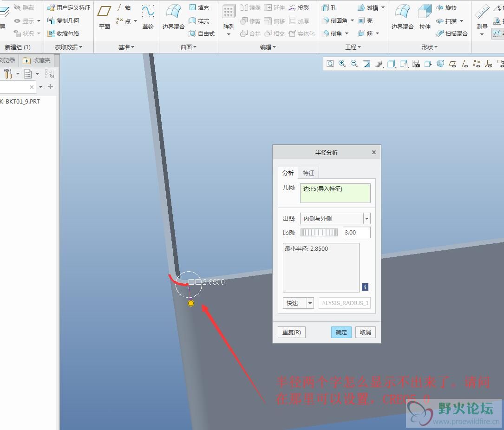Expand the Sweep (扫描) dropdown arrow
Image resolution: width=504 pixels, height=430 pixels.
click(462, 21)
